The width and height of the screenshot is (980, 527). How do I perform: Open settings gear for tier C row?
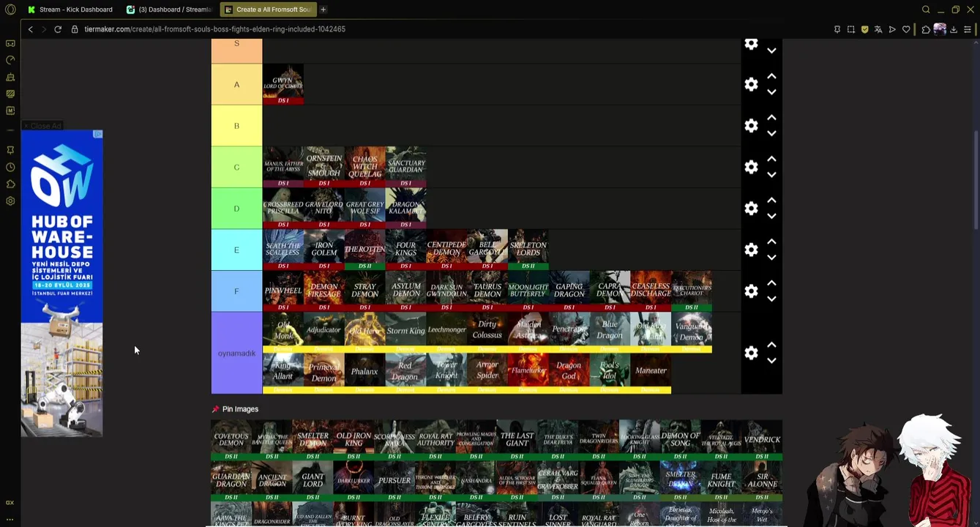click(751, 167)
